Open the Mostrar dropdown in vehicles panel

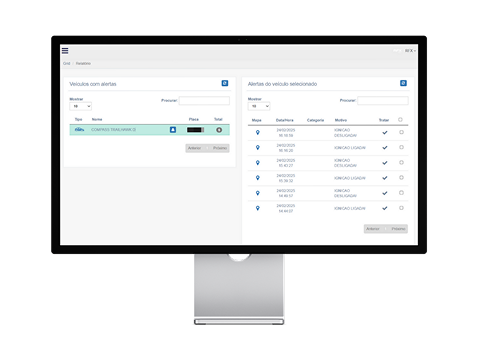(80, 106)
